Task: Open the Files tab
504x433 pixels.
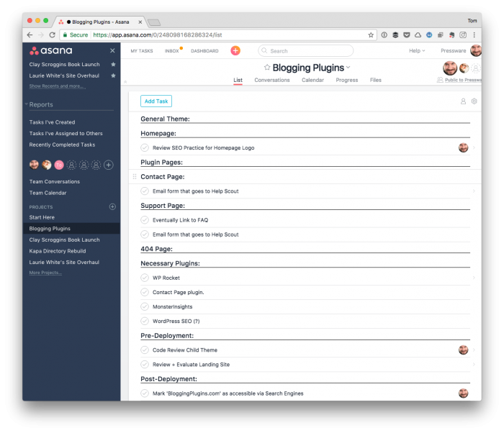Action: (x=375, y=80)
